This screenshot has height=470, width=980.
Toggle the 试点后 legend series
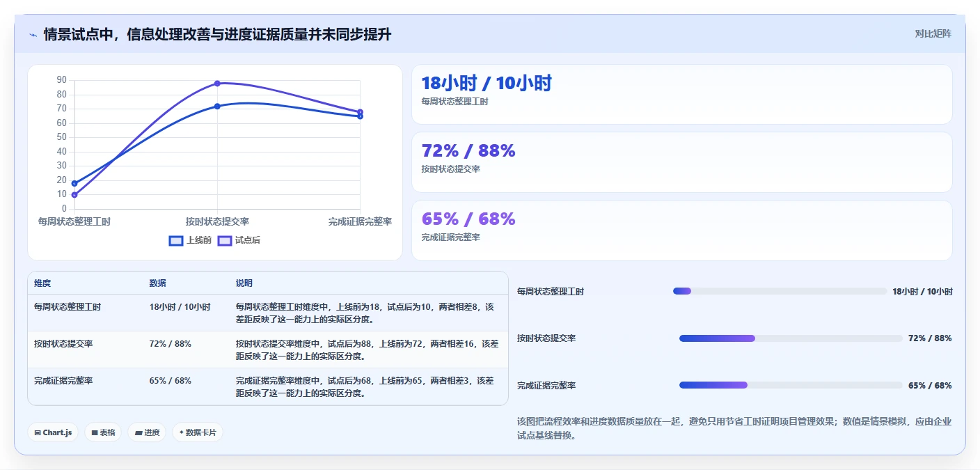coord(239,240)
